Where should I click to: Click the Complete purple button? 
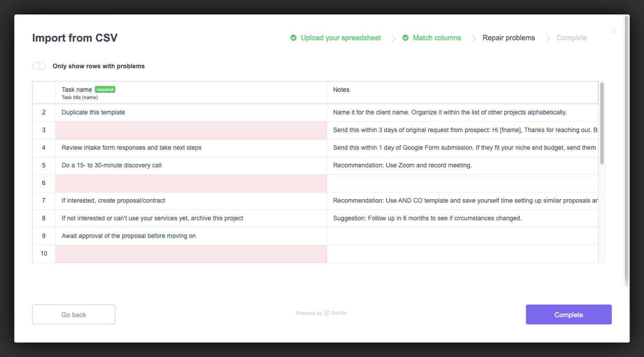[x=569, y=314]
